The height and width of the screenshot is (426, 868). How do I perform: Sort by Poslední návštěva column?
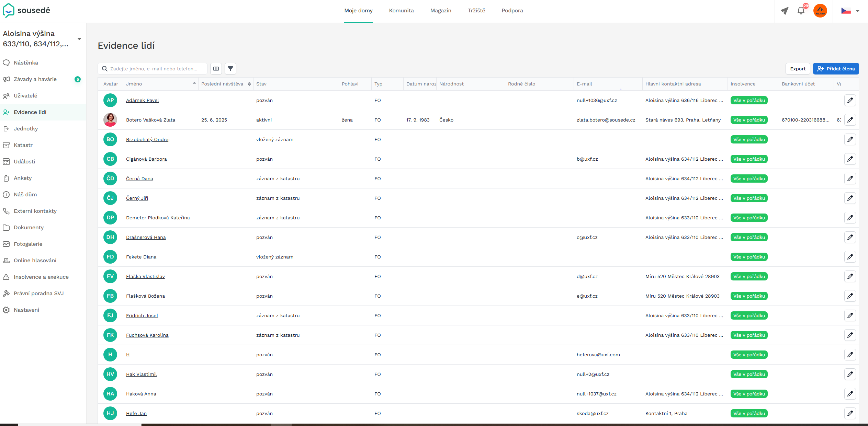pos(226,84)
